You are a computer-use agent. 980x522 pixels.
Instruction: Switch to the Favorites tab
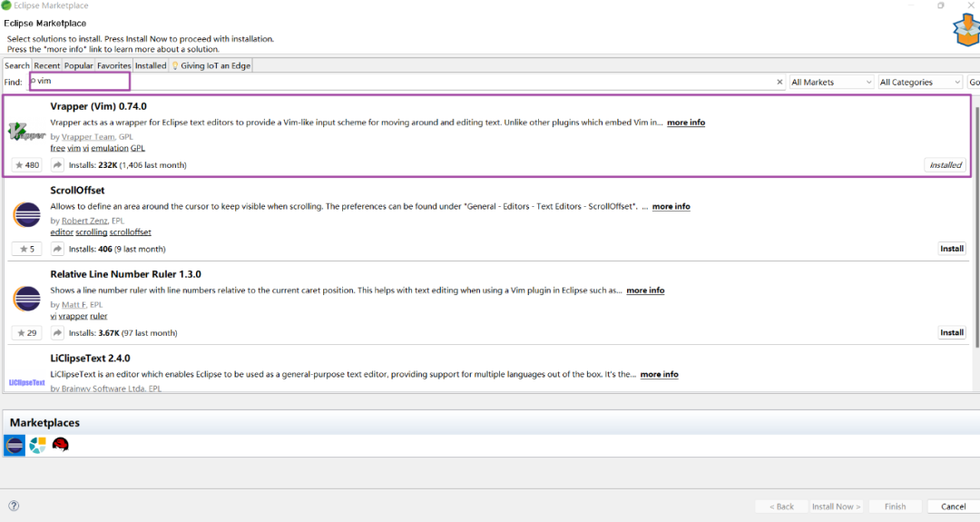coord(113,65)
